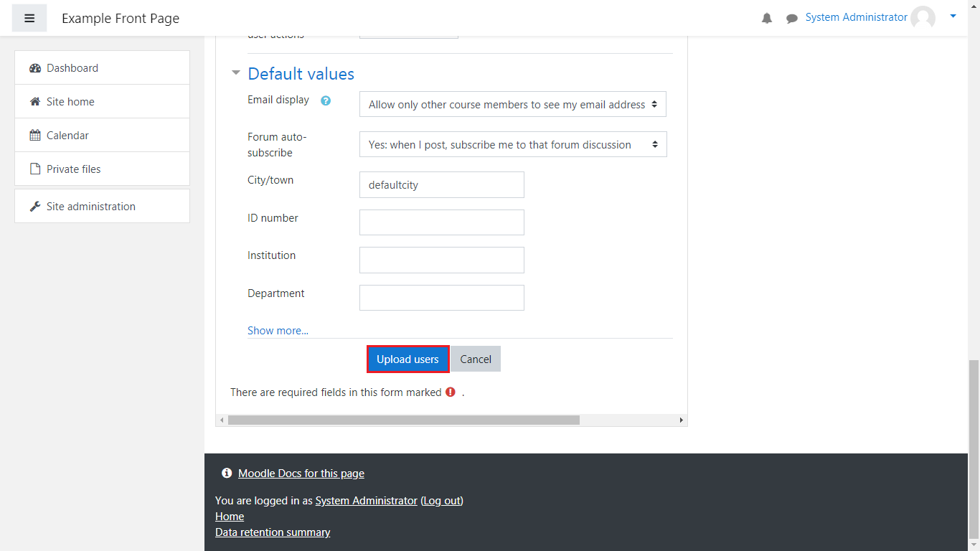Click the Log out link
980x551 pixels.
pos(442,501)
